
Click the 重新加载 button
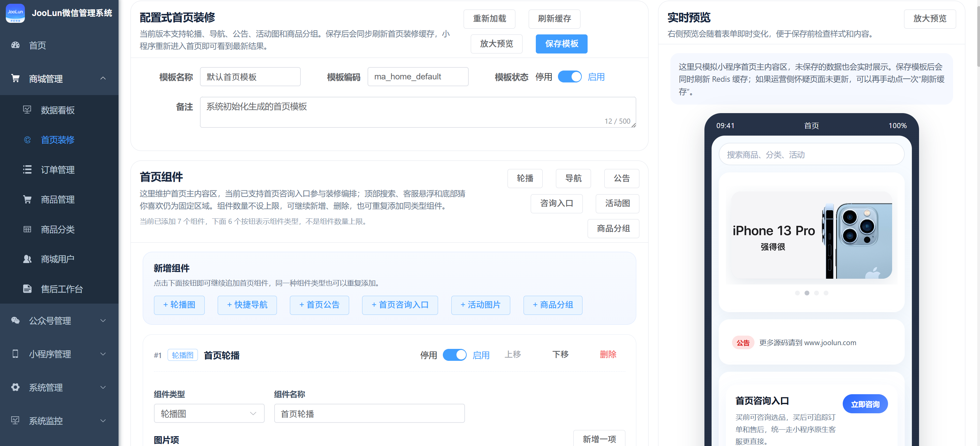click(x=489, y=19)
